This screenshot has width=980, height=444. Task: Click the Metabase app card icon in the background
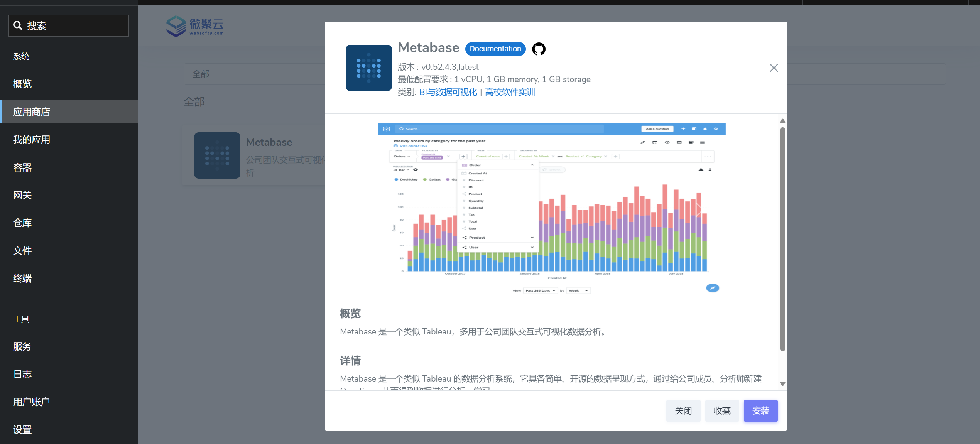point(217,155)
